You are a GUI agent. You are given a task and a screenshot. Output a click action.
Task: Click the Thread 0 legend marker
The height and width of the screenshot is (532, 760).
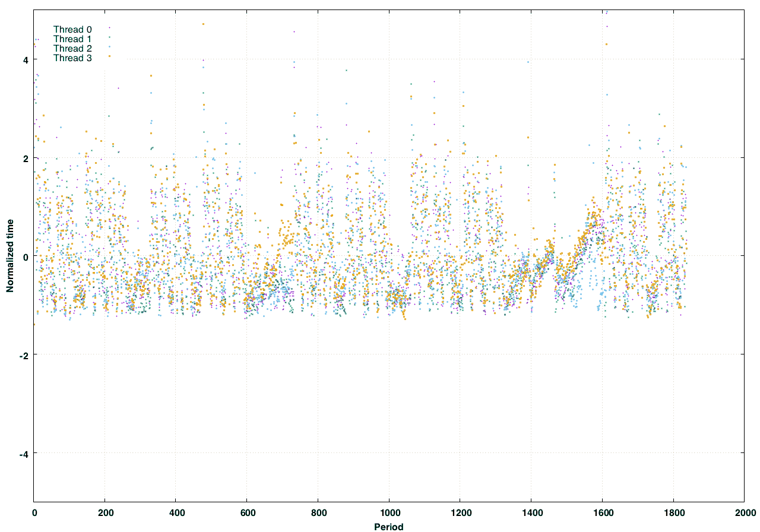pyautogui.click(x=109, y=27)
